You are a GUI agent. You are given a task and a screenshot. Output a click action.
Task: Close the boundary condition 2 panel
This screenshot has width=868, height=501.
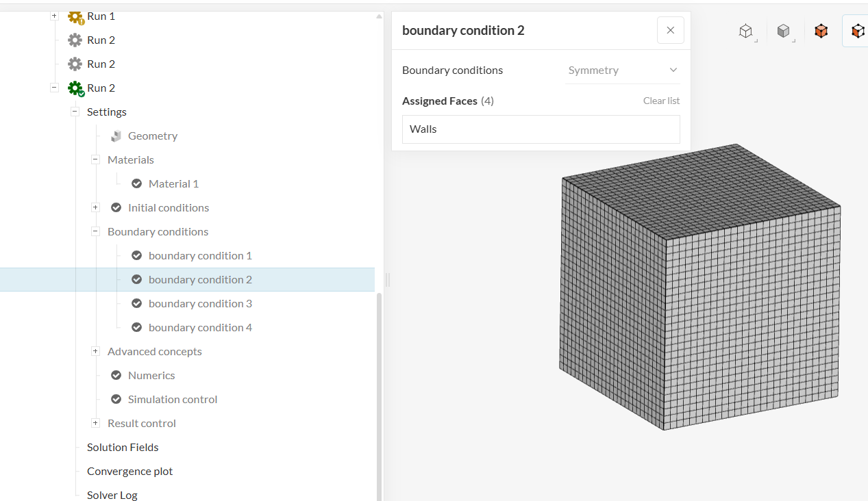[x=670, y=30]
